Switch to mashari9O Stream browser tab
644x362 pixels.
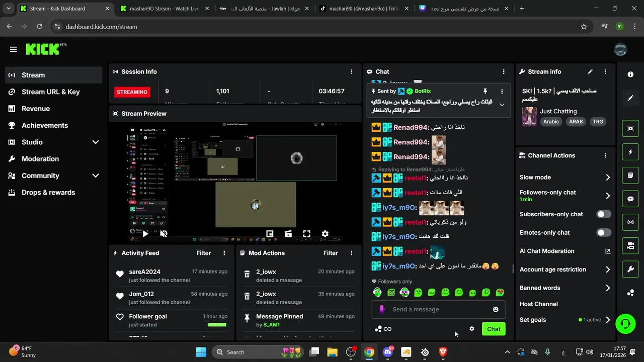164,9
